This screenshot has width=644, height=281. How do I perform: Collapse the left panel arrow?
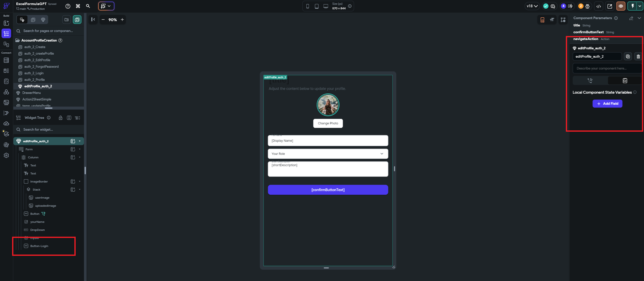(93, 19)
